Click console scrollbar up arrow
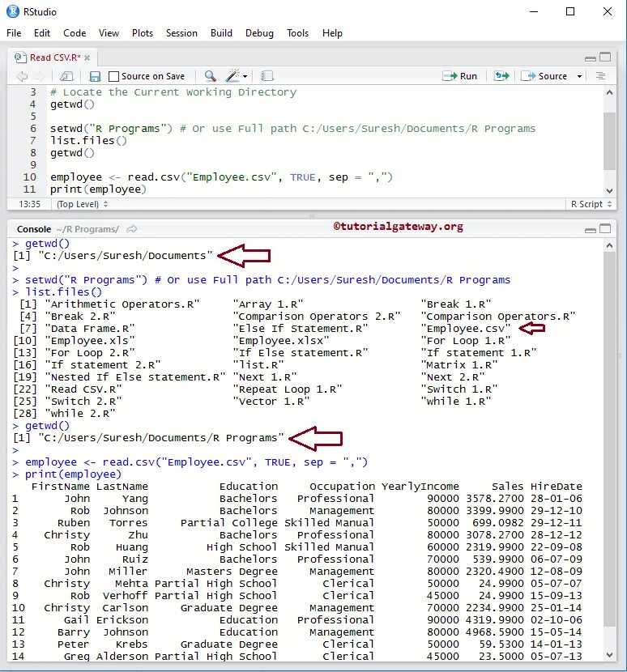This screenshot has height=672, width=627. tap(609, 245)
